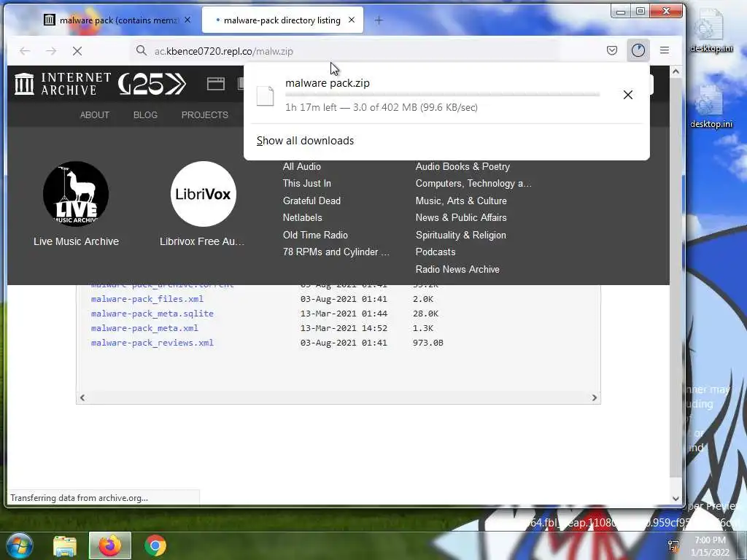Open the LibriVox logo thumbnail
The height and width of the screenshot is (560, 747).
click(x=204, y=194)
